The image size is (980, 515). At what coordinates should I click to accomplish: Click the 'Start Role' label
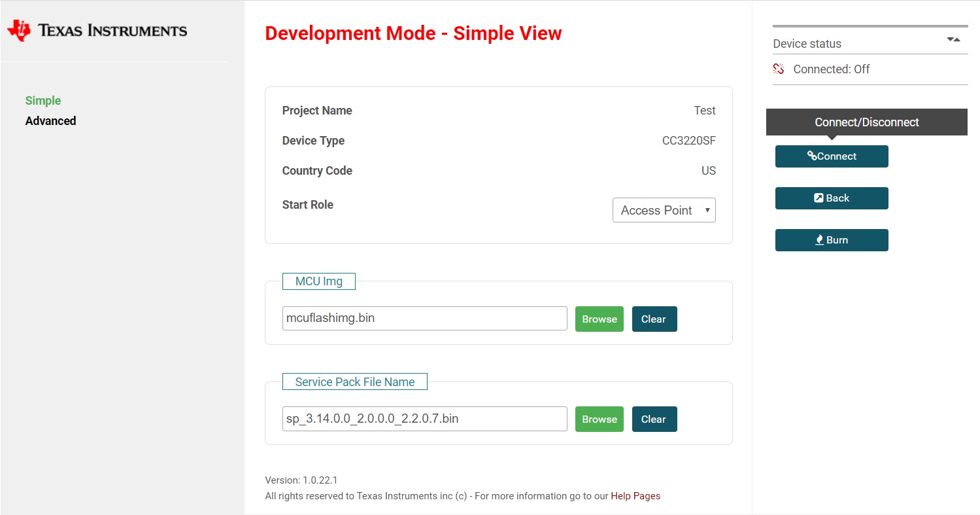pyautogui.click(x=308, y=205)
